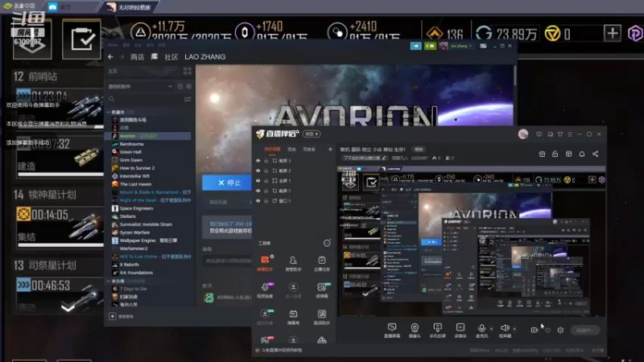Collapse the 未分类 category in Steam
This screenshot has height=362, width=644.
109,281
